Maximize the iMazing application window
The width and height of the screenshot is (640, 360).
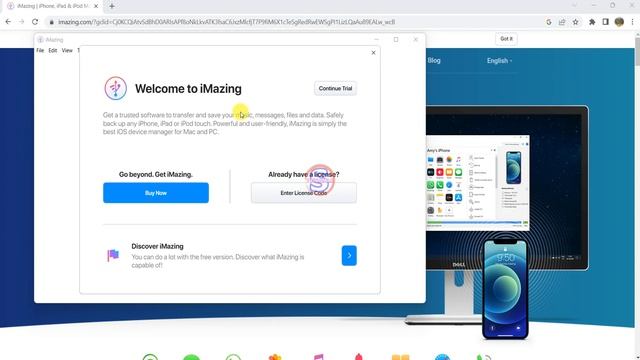click(x=396, y=40)
